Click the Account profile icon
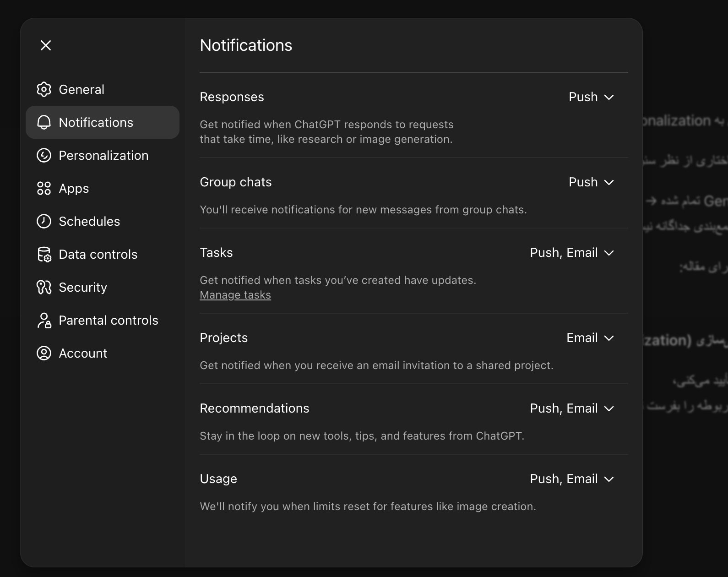Screen dimensions: 728x577 [x=44, y=353]
